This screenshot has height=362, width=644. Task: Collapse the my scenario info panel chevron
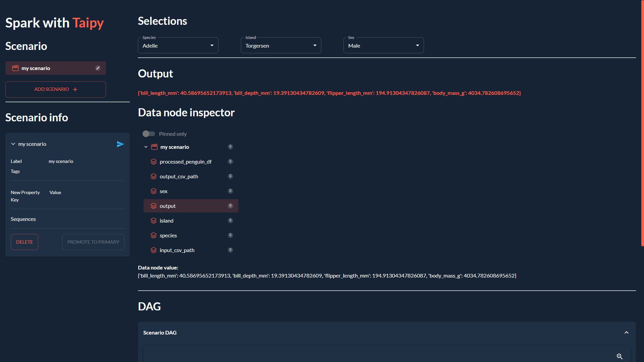tap(13, 144)
